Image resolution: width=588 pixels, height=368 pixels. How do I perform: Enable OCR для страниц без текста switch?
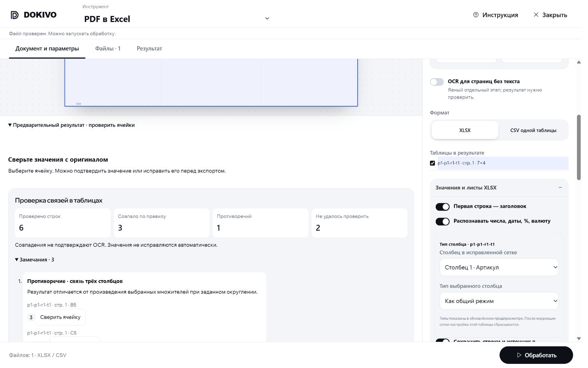pyautogui.click(x=437, y=82)
